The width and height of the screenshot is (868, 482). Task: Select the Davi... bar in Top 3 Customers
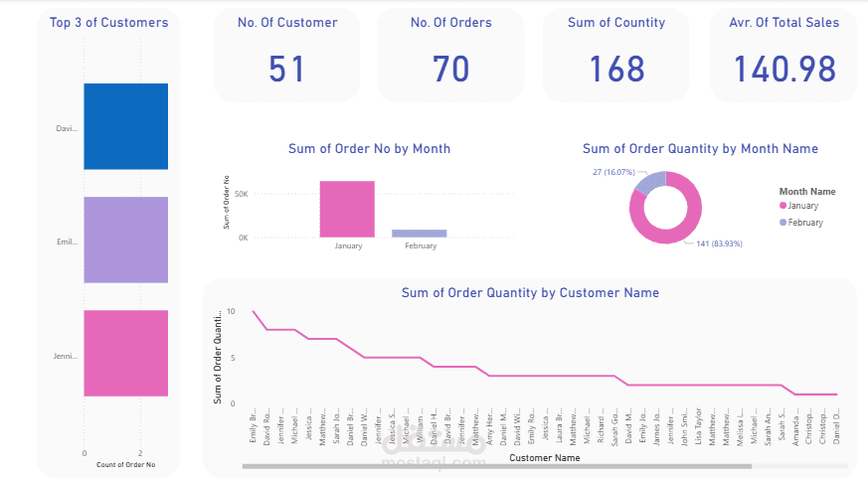click(125, 126)
